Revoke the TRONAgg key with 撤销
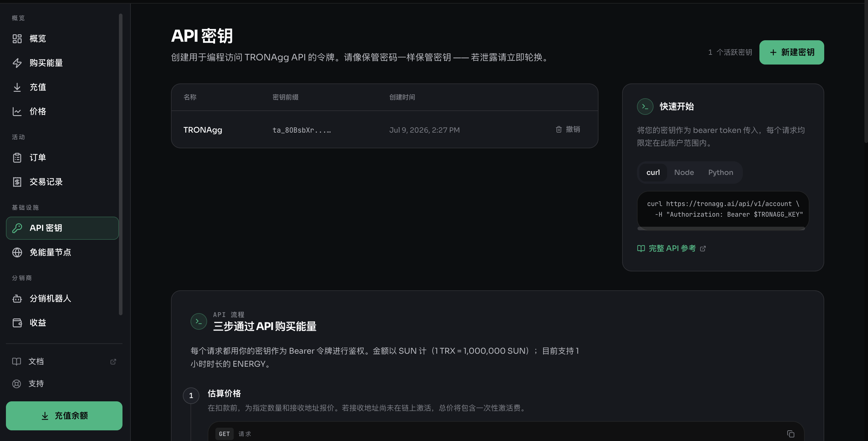The height and width of the screenshot is (441, 868). coord(568,129)
